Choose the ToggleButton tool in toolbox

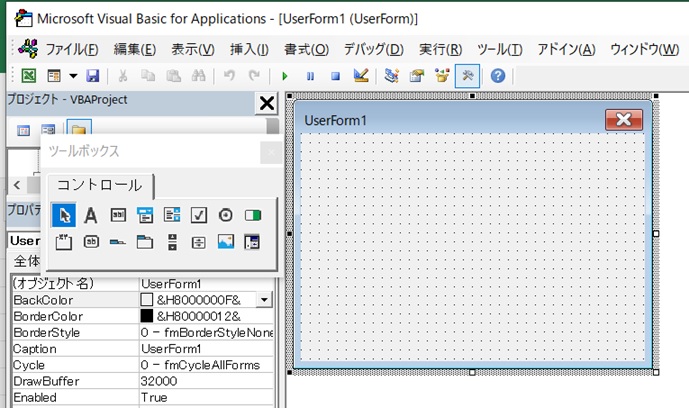pyautogui.click(x=253, y=215)
